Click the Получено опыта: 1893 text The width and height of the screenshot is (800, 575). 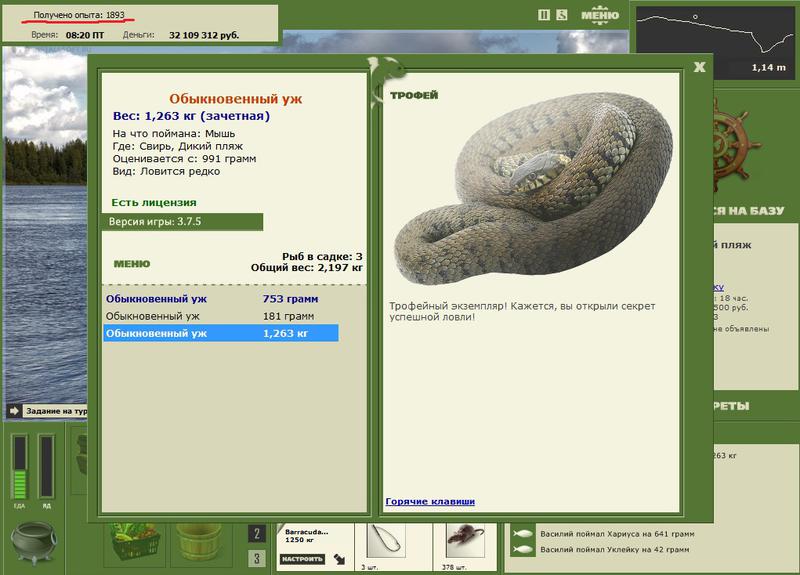tap(79, 15)
